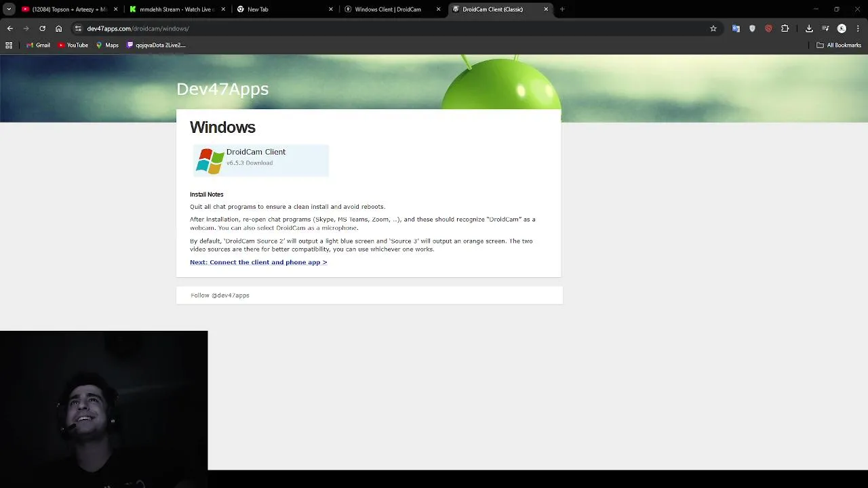Click the Dev47Apps site title
The image size is (868, 488).
(222, 89)
